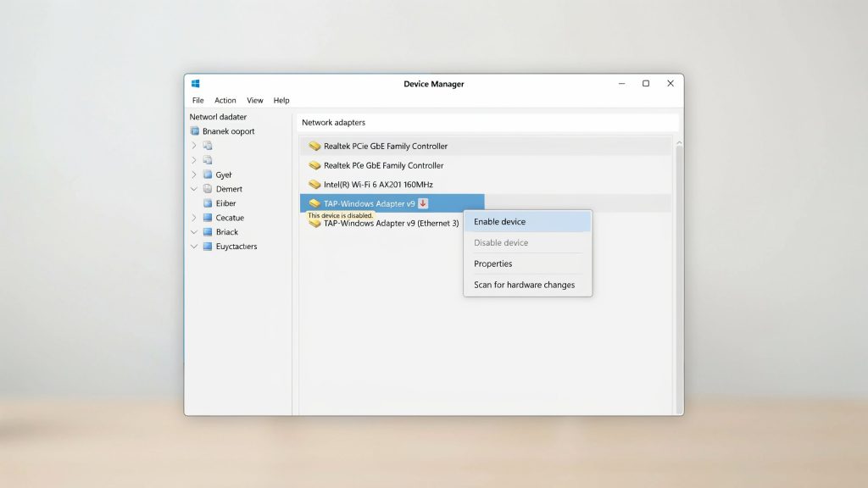Click the Windows logo icon in the title bar

coord(196,84)
